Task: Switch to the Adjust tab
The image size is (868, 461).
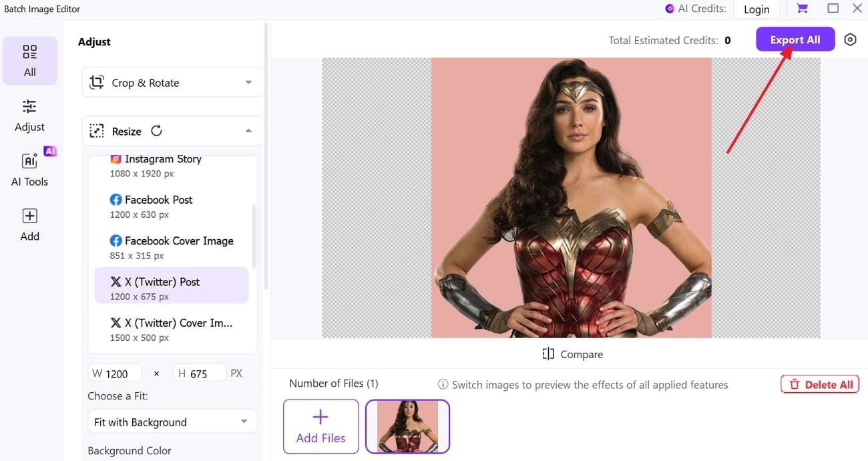Action: coord(30,116)
